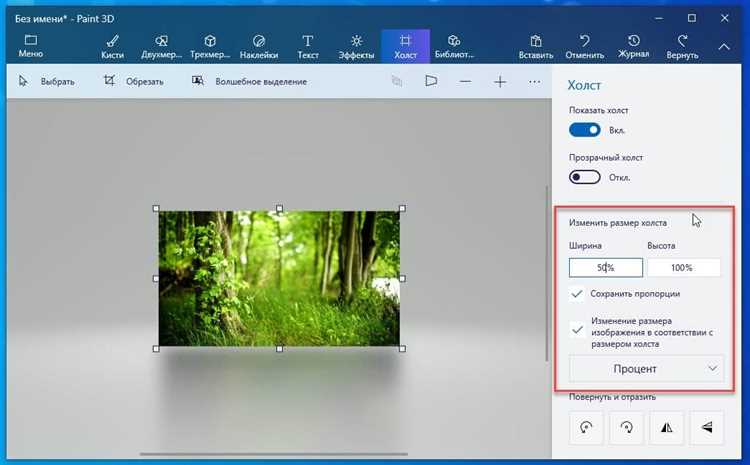
Task: Enable the Прозрачный холст toggle
Action: 585,177
